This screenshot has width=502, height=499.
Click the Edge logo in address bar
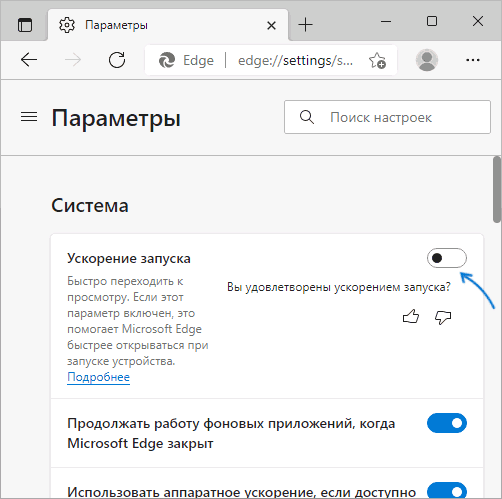167,60
